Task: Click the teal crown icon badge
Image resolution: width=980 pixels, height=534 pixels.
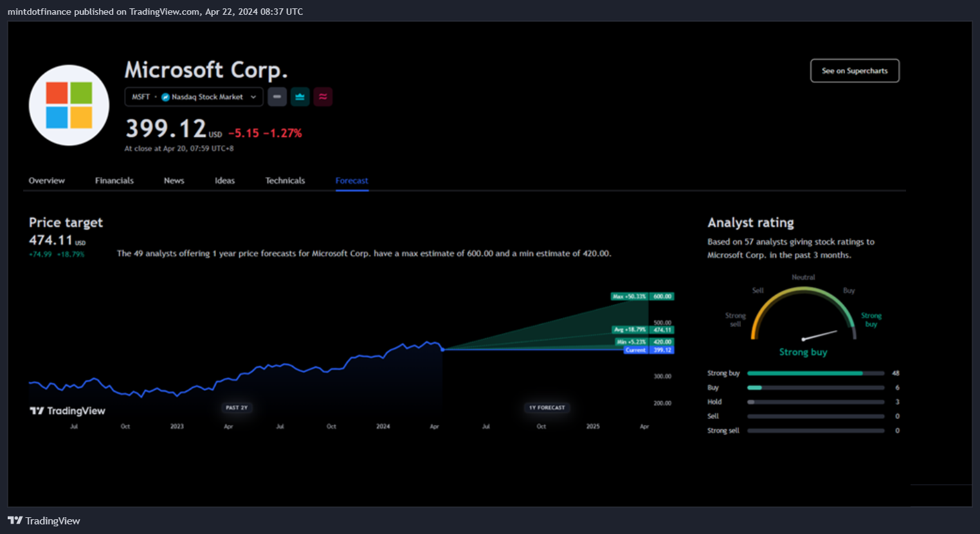Action: pyautogui.click(x=300, y=97)
